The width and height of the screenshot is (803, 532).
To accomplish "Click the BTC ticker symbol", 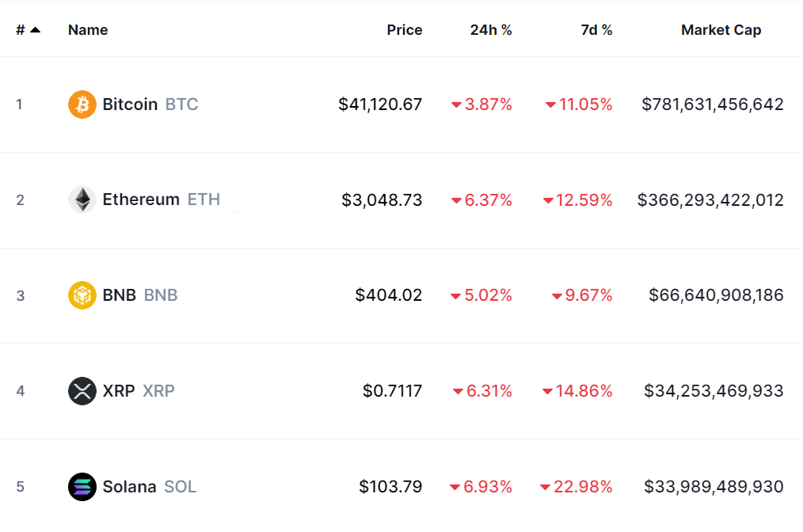I will coord(182,104).
